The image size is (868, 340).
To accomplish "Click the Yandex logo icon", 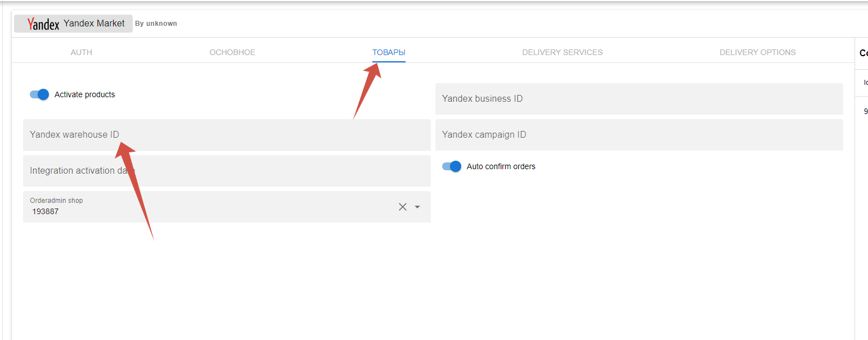I will 43,24.
